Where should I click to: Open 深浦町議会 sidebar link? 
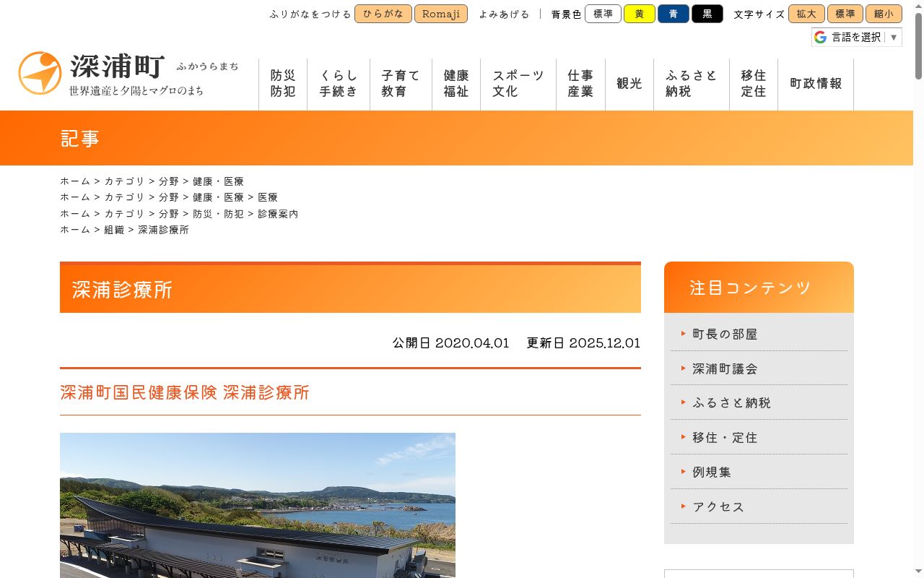[725, 369]
